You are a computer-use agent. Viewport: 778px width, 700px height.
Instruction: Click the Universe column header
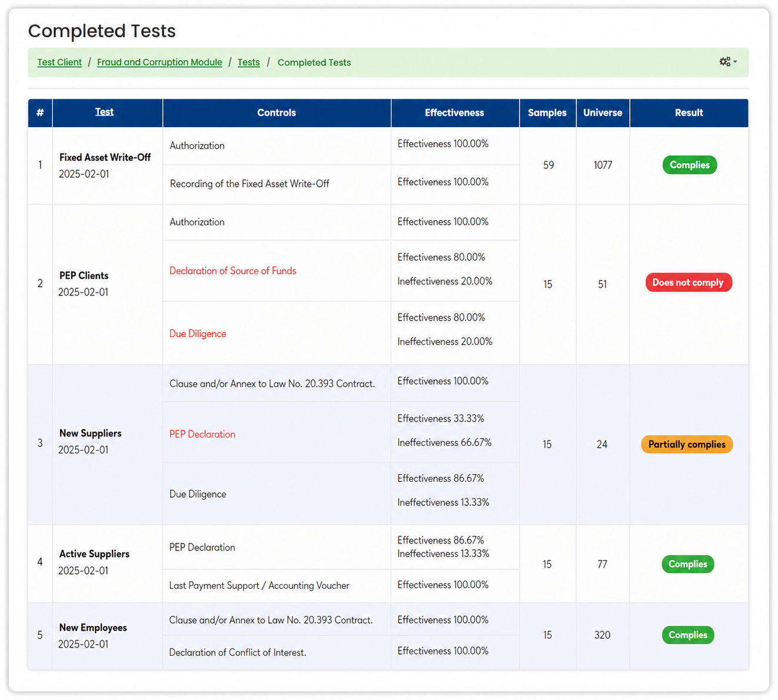603,112
